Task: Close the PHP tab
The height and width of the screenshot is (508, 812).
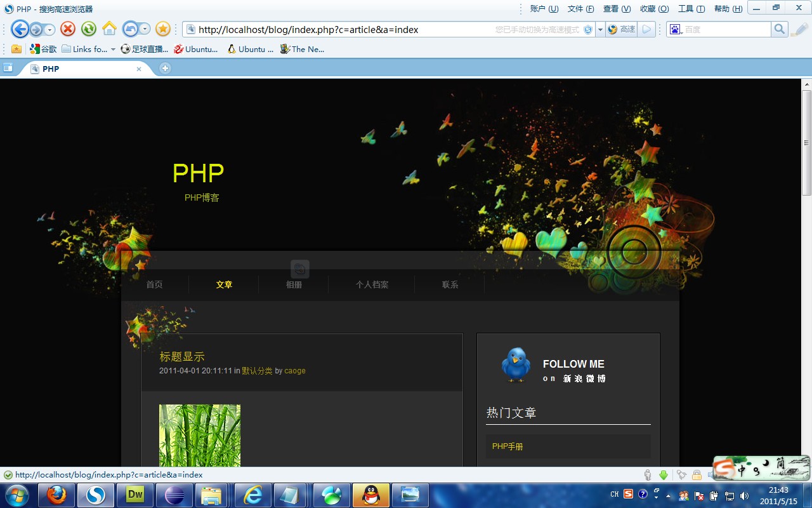Action: [139, 69]
